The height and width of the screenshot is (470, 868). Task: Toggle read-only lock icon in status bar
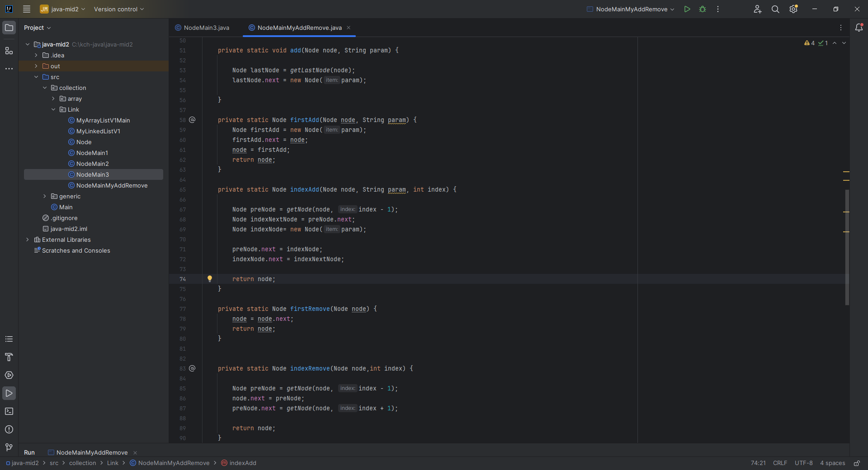(857, 463)
